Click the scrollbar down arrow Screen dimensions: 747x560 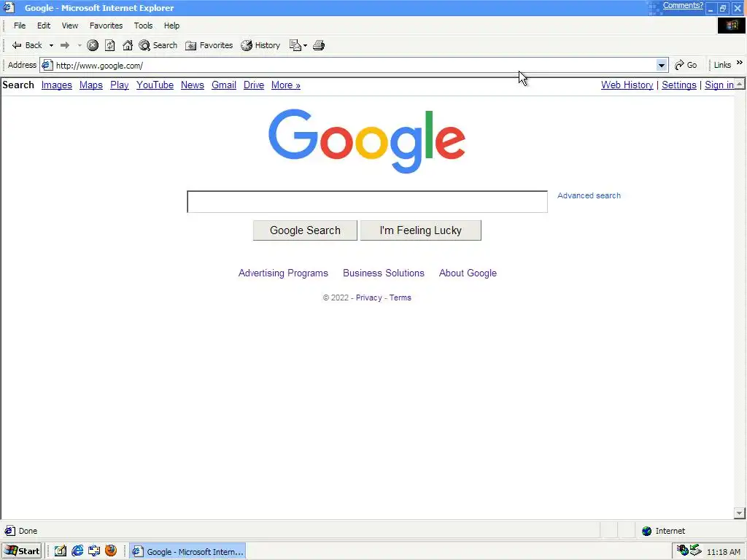(x=740, y=513)
